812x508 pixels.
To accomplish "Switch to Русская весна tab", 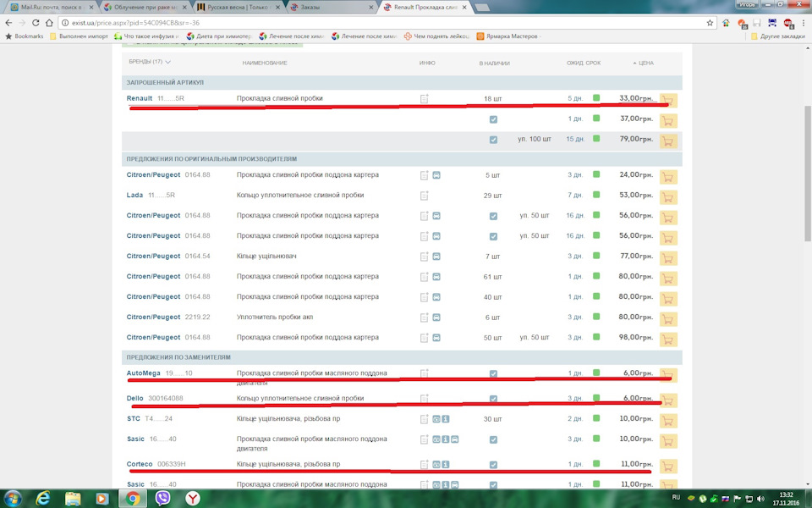I will click(239, 8).
